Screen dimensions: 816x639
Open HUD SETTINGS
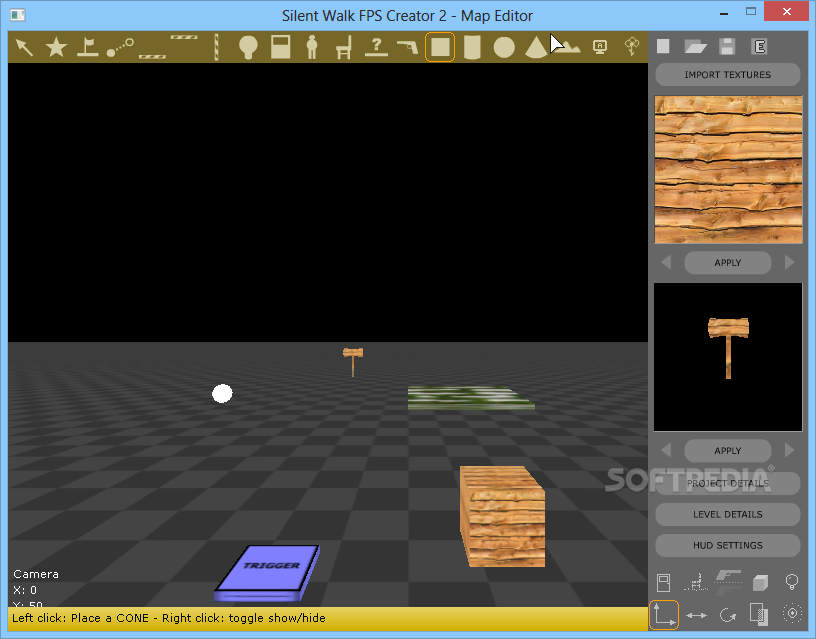[728, 545]
